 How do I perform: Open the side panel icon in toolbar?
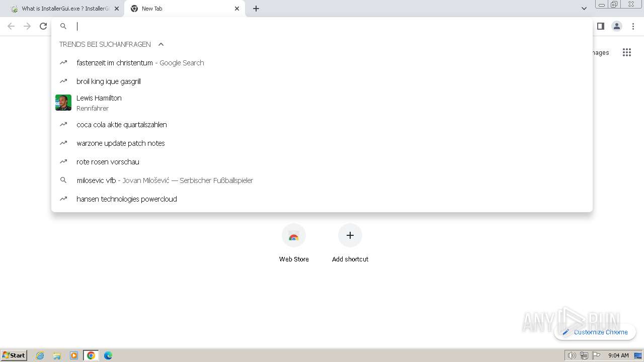coord(600,26)
